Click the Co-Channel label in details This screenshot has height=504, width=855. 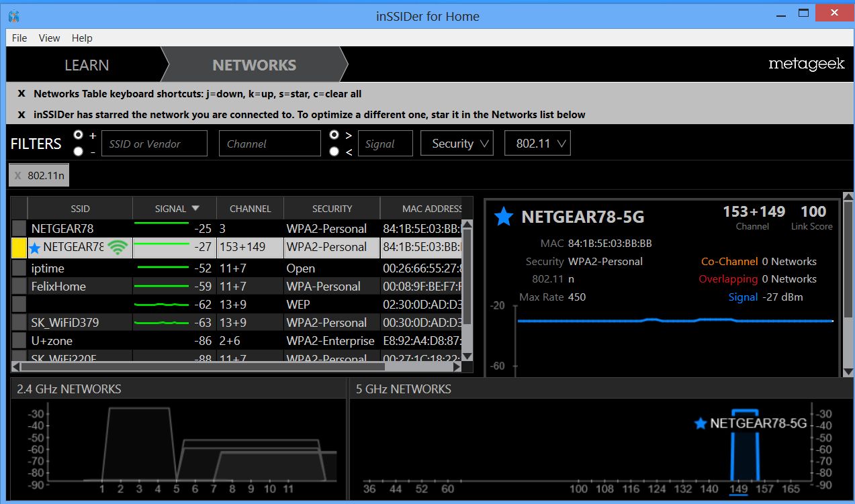pyautogui.click(x=729, y=262)
